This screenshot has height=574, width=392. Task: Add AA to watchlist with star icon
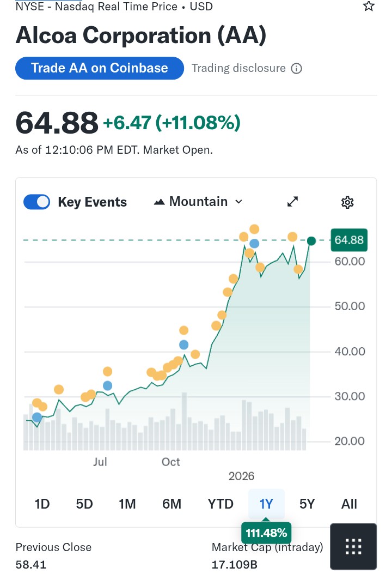point(369,7)
